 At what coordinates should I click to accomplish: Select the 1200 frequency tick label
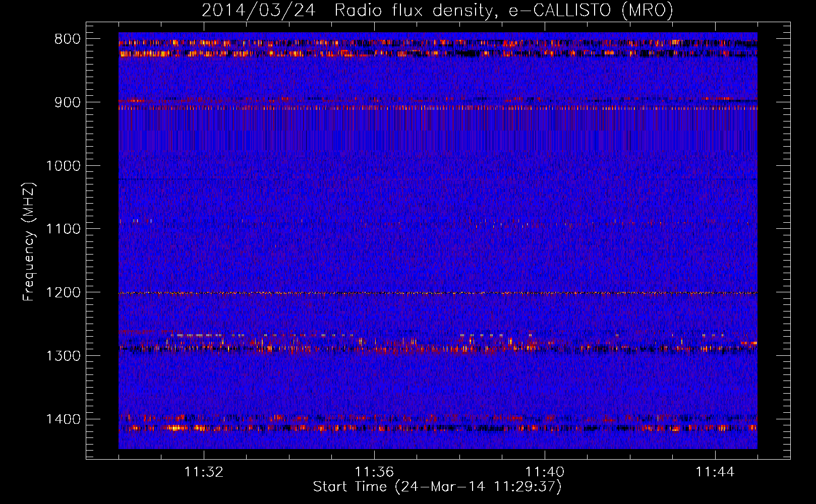coord(63,293)
